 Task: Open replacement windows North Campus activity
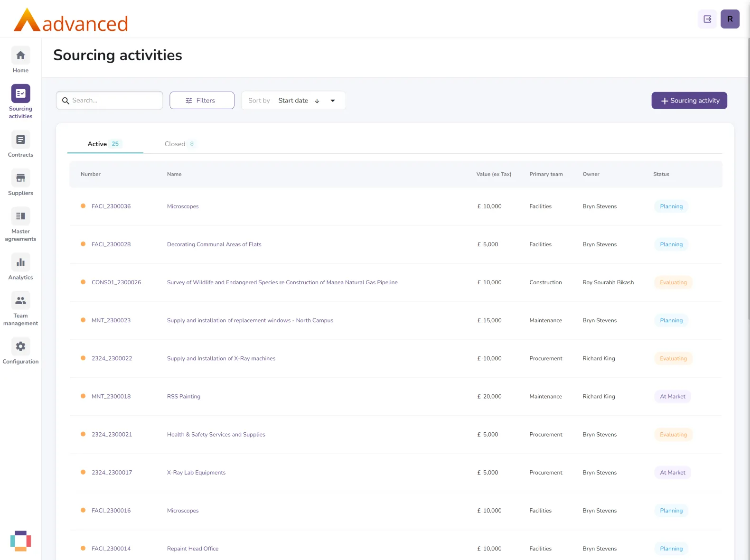(250, 320)
